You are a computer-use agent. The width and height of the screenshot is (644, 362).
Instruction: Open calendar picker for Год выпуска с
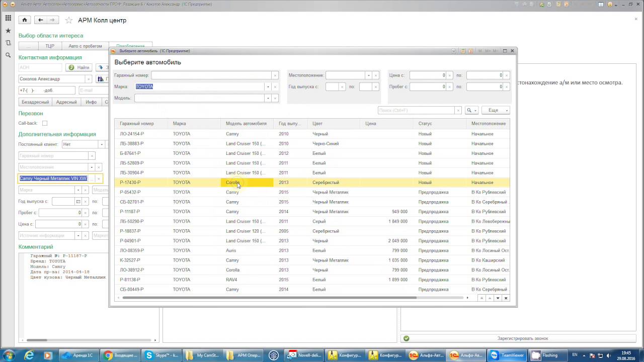(x=78, y=202)
